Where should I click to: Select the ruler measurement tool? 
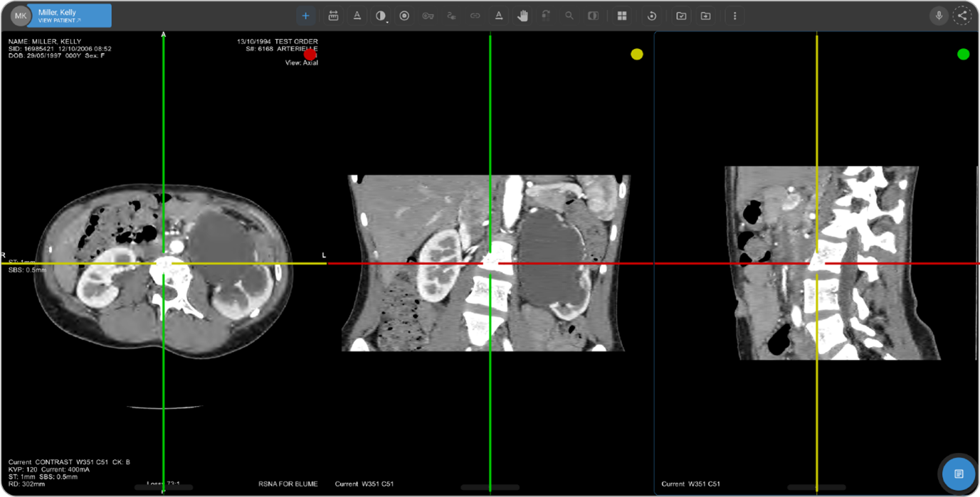333,16
